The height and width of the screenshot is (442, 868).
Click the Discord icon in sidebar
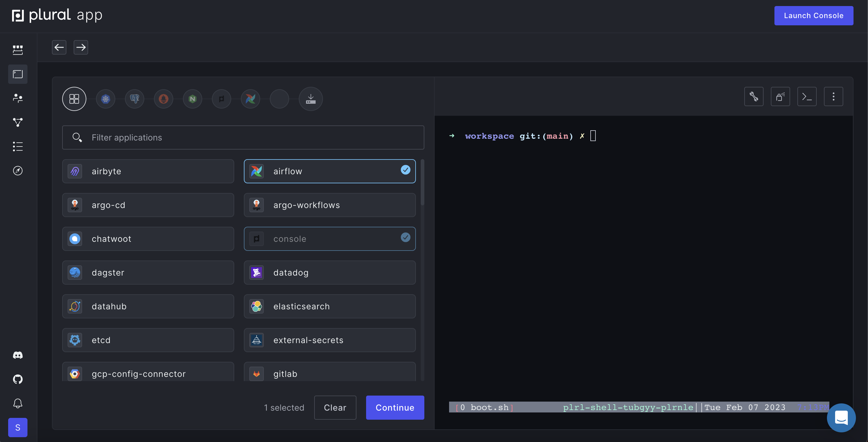18,355
